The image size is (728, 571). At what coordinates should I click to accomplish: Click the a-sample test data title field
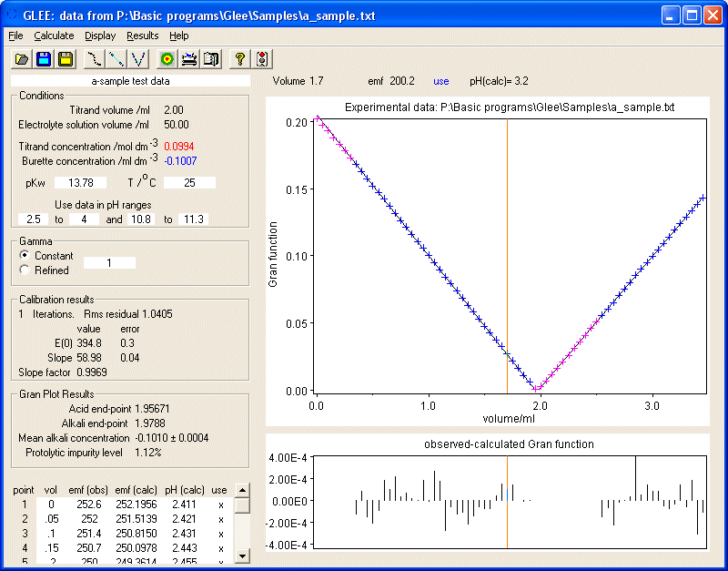(131, 81)
